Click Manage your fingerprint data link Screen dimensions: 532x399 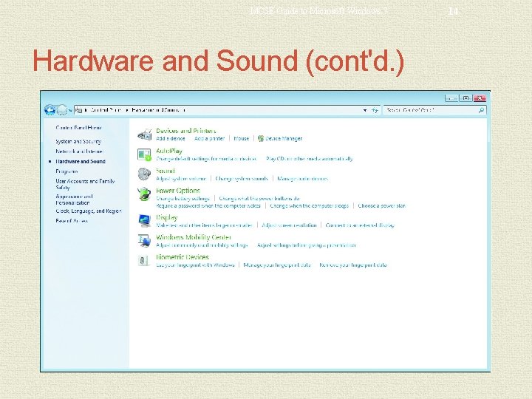click(x=277, y=265)
